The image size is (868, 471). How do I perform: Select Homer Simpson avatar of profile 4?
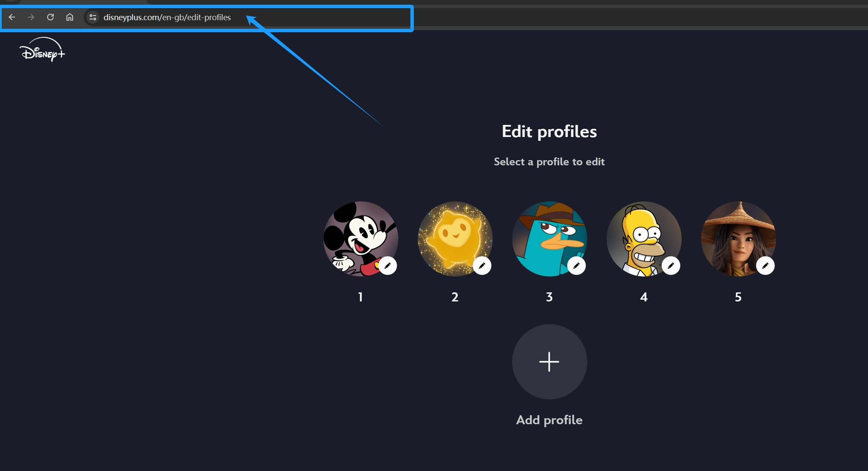click(x=644, y=239)
